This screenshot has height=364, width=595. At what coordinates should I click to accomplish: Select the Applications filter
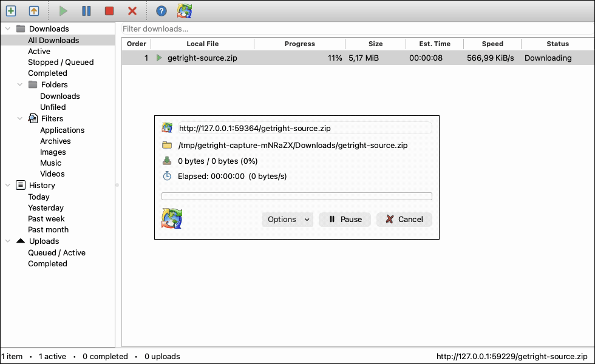point(62,130)
